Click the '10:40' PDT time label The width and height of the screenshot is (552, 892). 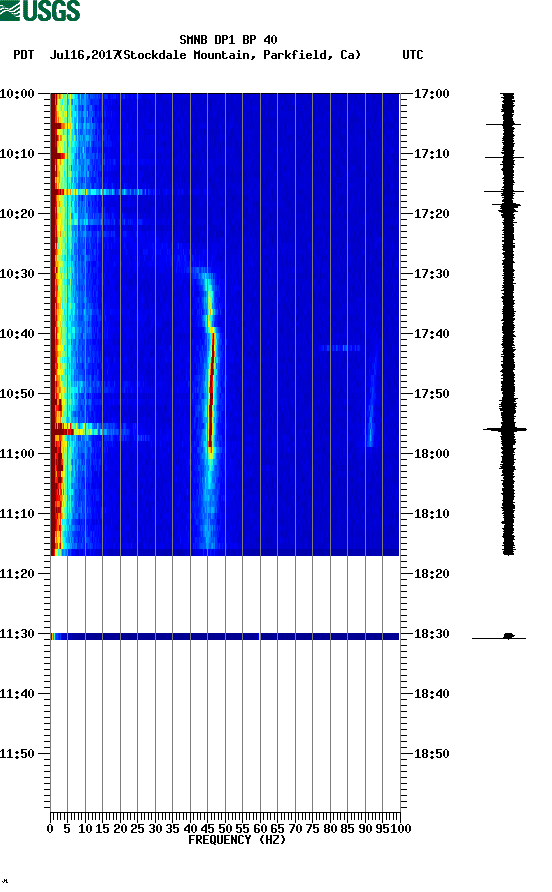tap(17, 333)
